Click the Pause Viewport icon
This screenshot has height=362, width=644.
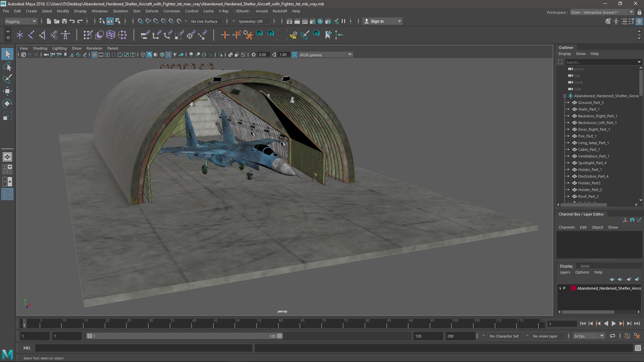pos(343,21)
